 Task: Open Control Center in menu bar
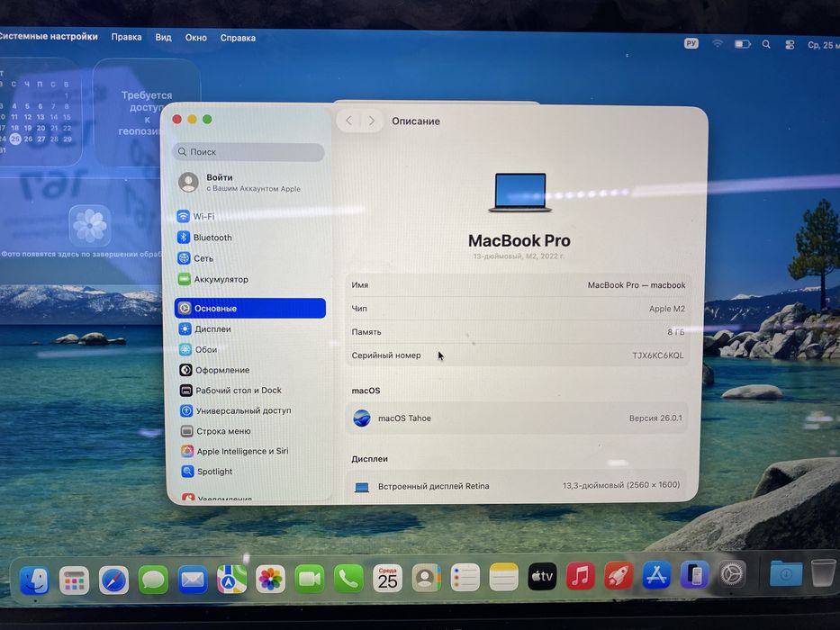tap(790, 45)
